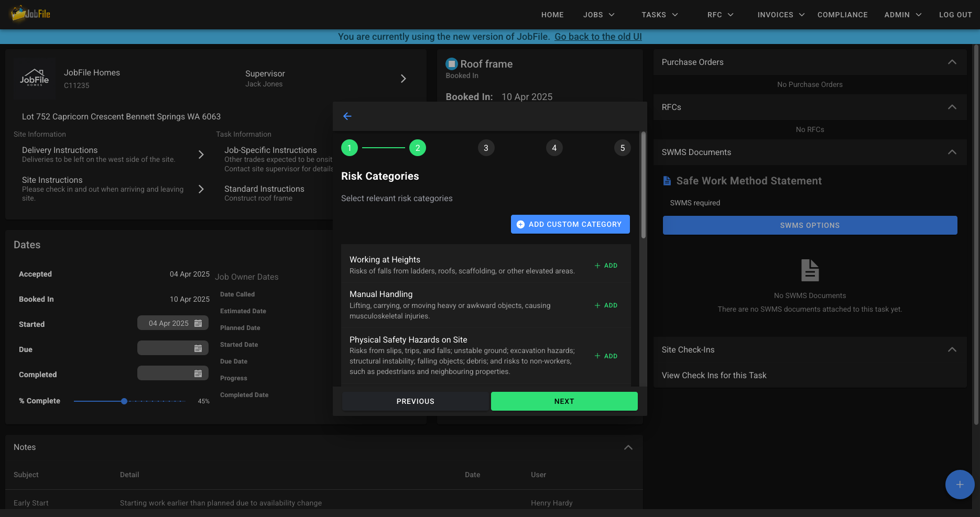Screen dimensions: 980x517
Task: Collapse the SWMS Documents panel
Action: (x=952, y=152)
